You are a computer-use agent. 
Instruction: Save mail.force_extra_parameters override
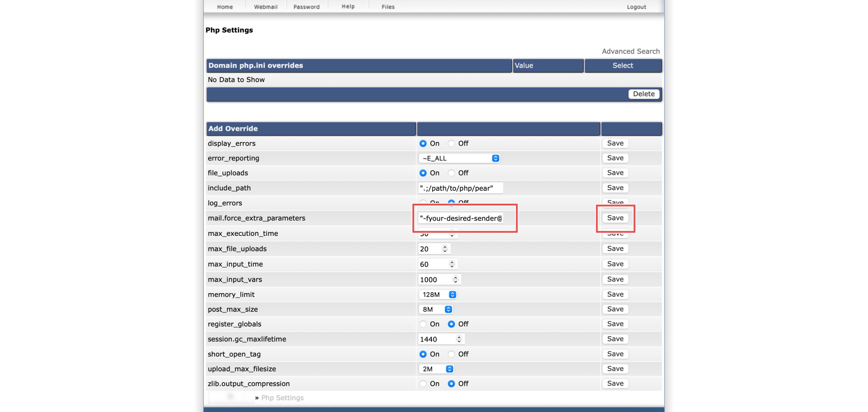click(615, 218)
